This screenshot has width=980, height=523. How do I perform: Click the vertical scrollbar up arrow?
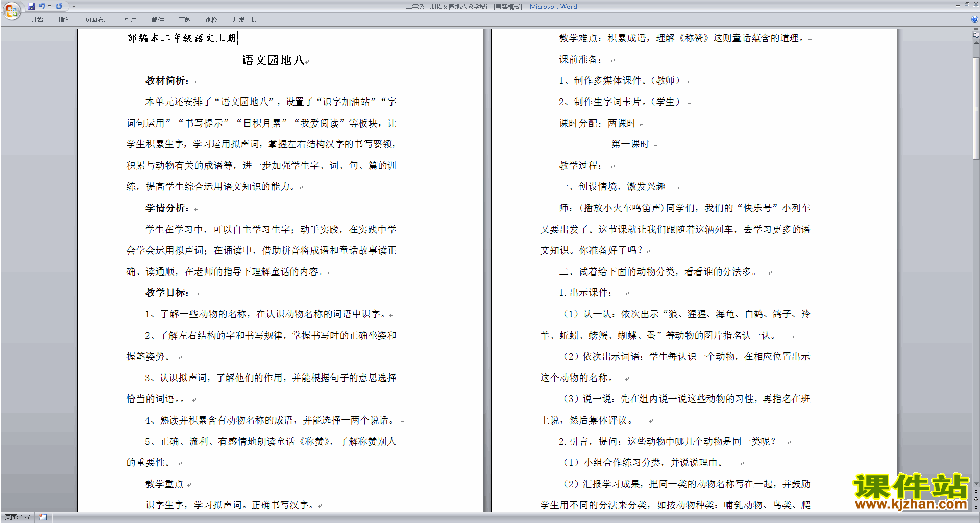976,43
